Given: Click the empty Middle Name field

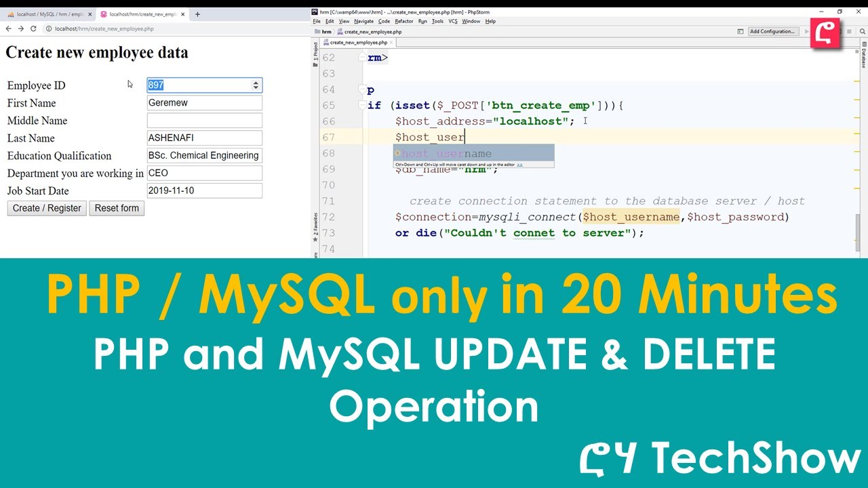Looking at the screenshot, I should (204, 120).
